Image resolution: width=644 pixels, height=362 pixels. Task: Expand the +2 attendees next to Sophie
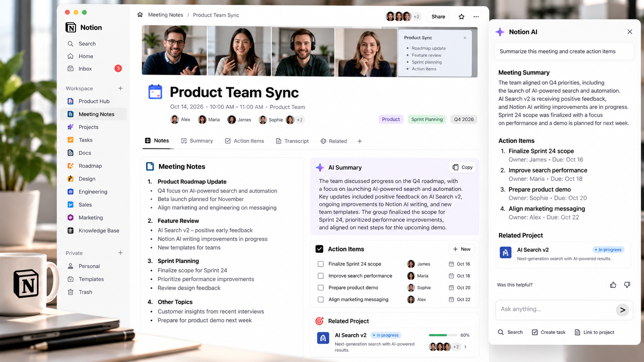pyautogui.click(x=300, y=120)
